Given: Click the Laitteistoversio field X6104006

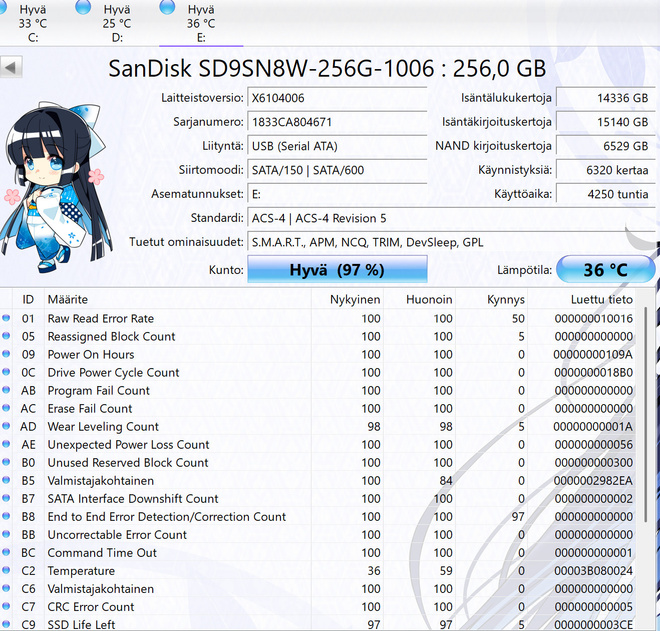Looking at the screenshot, I should point(337,98).
